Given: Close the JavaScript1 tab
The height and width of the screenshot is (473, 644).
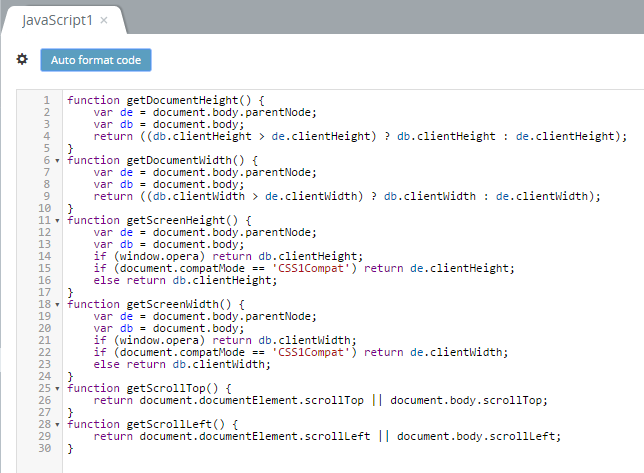Looking at the screenshot, I should [104, 20].
